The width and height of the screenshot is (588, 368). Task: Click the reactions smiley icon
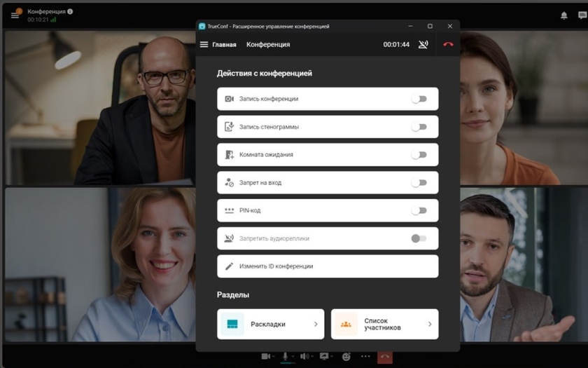click(x=346, y=357)
